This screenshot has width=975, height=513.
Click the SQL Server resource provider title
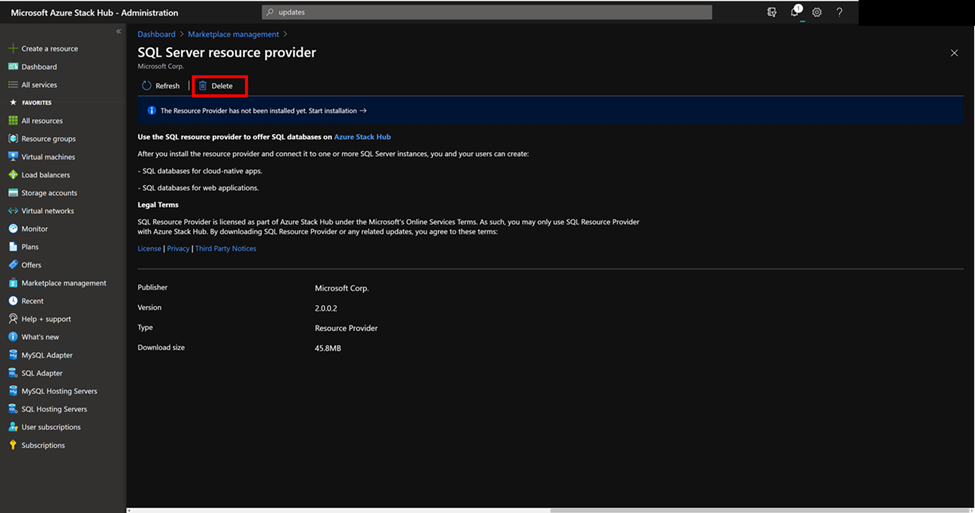227,52
